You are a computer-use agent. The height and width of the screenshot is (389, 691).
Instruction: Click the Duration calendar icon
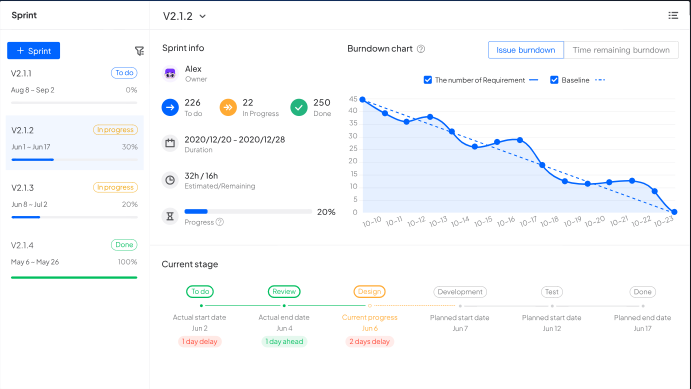pyautogui.click(x=170, y=143)
